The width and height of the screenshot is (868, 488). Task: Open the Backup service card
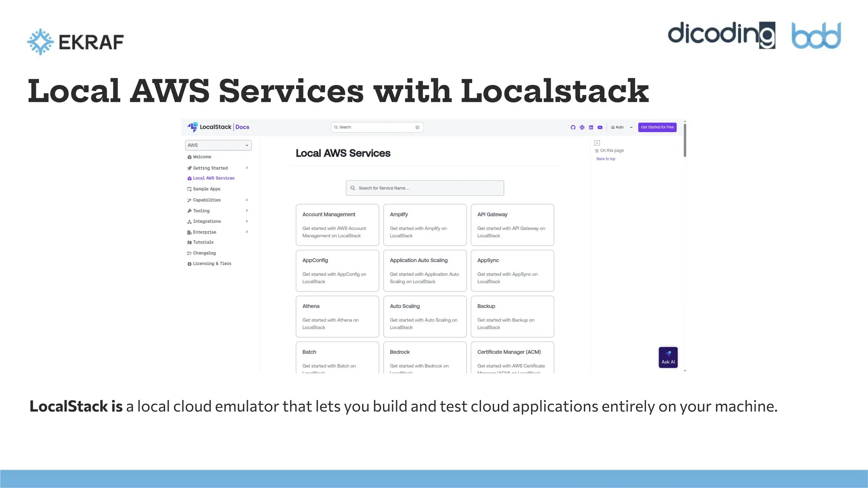pos(512,316)
